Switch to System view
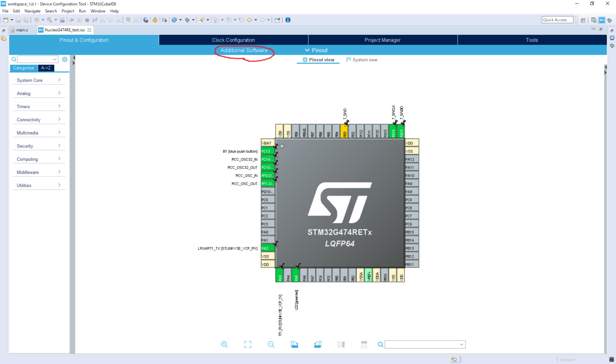The image size is (616, 364). coord(362,60)
